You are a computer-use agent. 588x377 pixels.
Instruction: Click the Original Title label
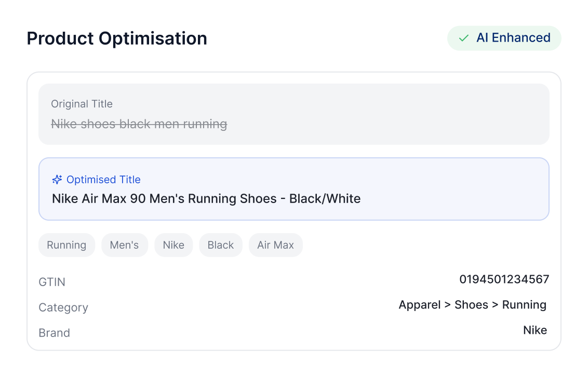coord(82,104)
